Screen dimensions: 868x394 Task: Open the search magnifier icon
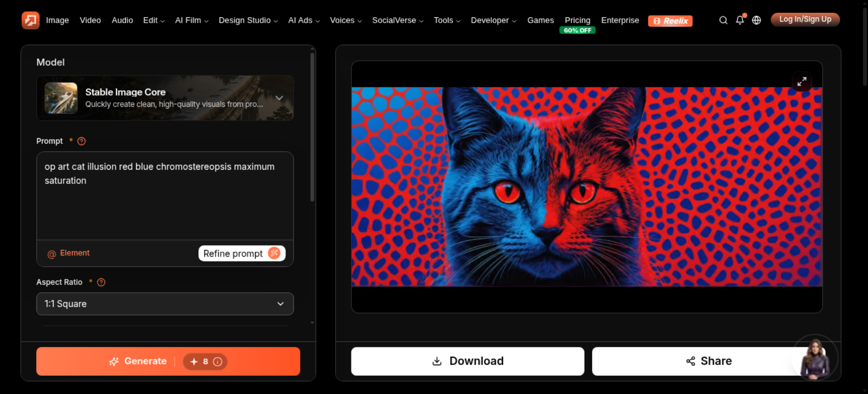(x=723, y=20)
